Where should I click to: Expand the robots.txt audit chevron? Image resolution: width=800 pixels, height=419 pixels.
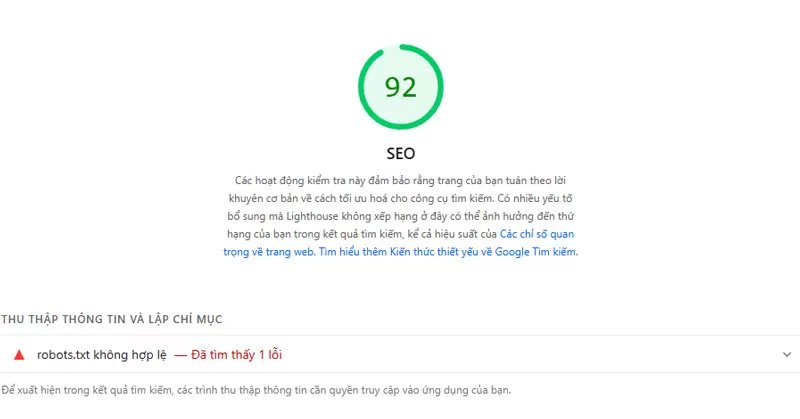[x=786, y=354]
